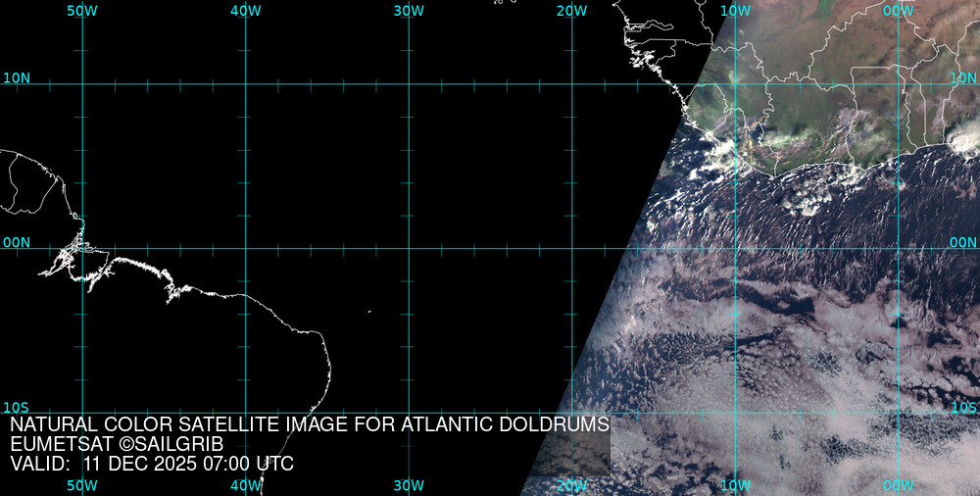Click the 10W longitude label at top
This screenshot has height=496, width=980.
(x=734, y=10)
